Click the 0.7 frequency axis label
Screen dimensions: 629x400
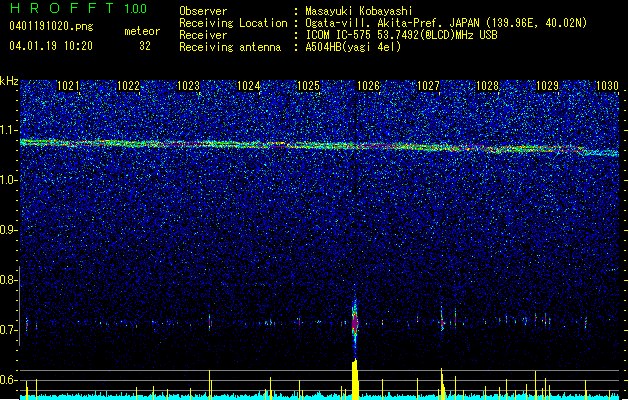pyautogui.click(x=8, y=330)
